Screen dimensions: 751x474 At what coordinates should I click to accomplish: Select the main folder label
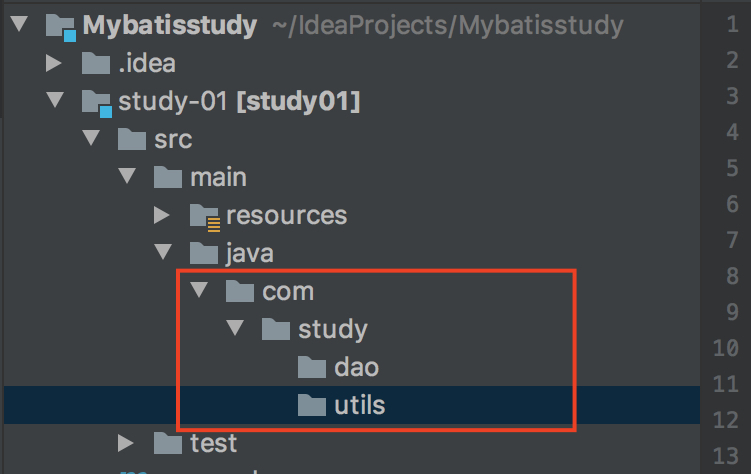click(218, 178)
